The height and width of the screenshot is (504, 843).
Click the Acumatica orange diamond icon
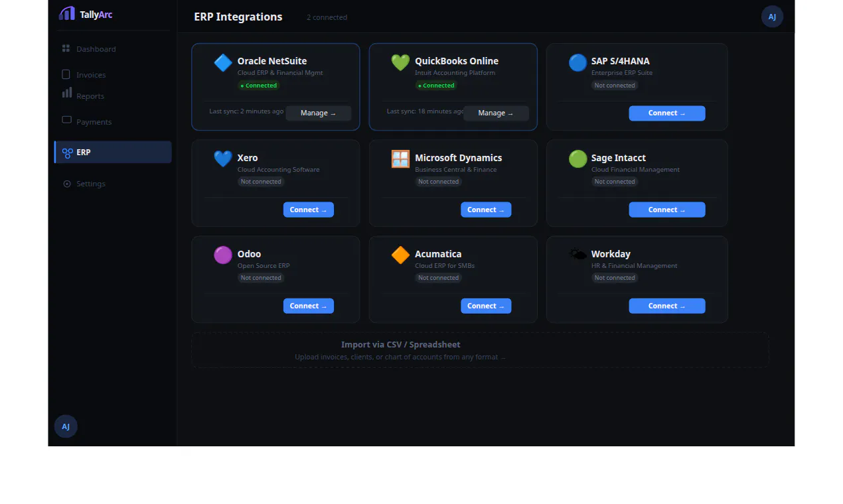pos(400,255)
